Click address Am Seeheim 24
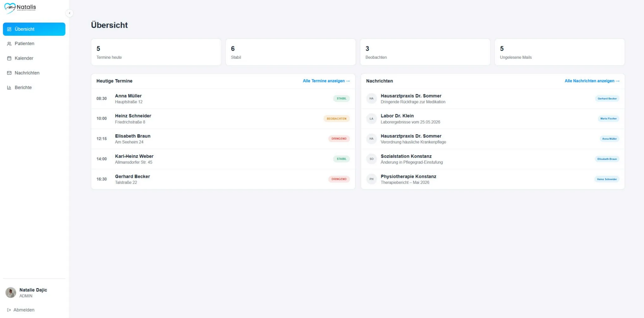 point(129,142)
